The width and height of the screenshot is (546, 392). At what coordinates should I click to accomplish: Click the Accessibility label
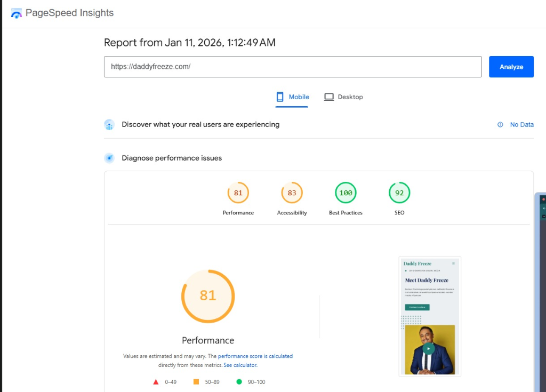292,213
